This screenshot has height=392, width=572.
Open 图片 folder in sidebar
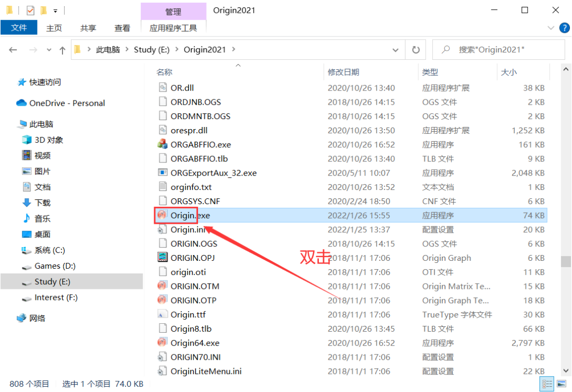37,171
